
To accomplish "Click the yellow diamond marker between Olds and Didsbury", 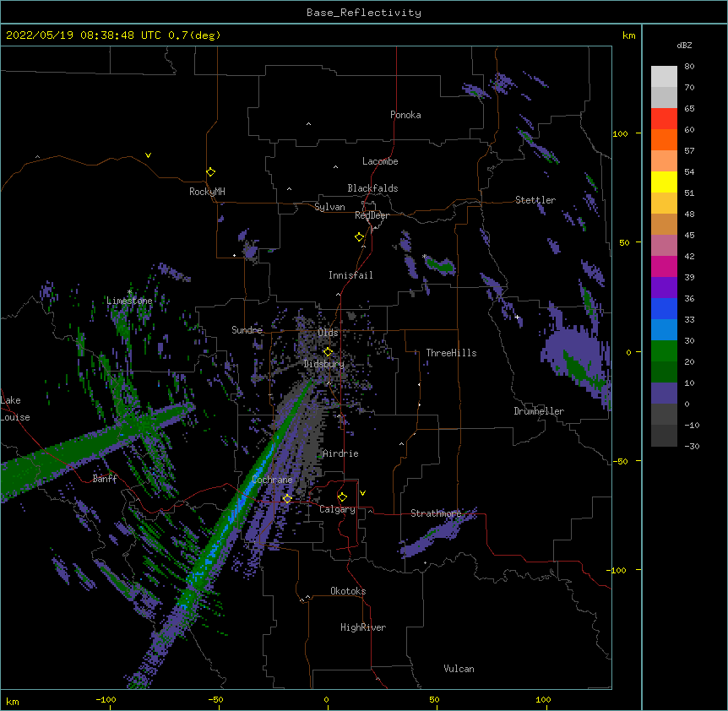I will point(328,352).
